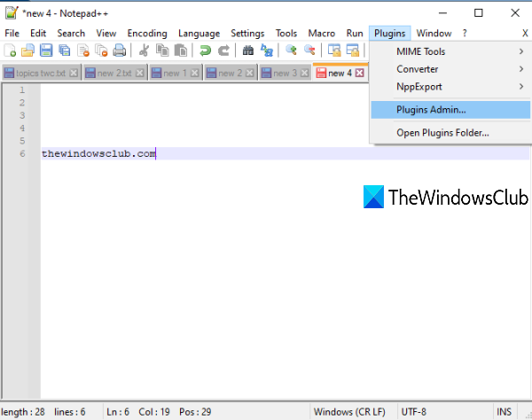This screenshot has height=420, width=532.
Task: Open the Language menu
Action: click(199, 33)
